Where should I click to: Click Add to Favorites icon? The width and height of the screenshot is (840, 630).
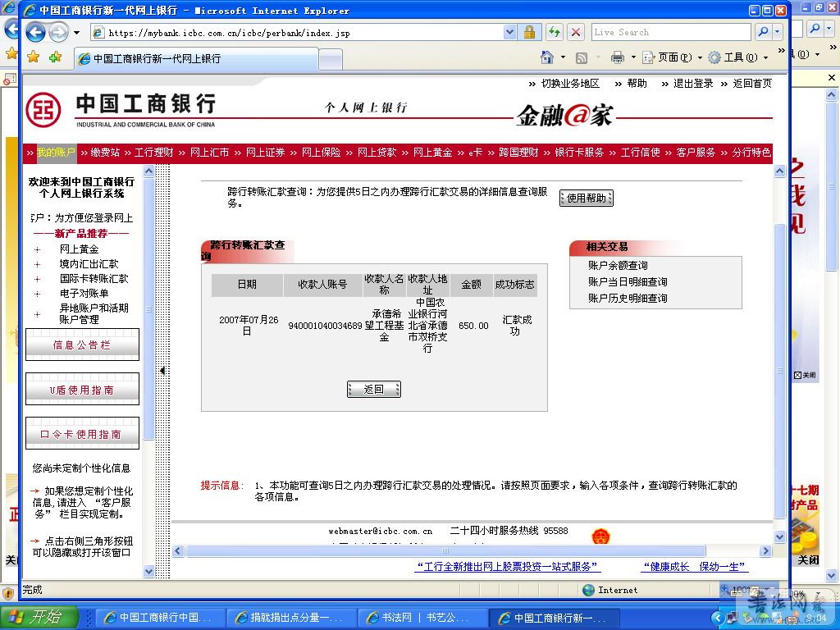55,57
